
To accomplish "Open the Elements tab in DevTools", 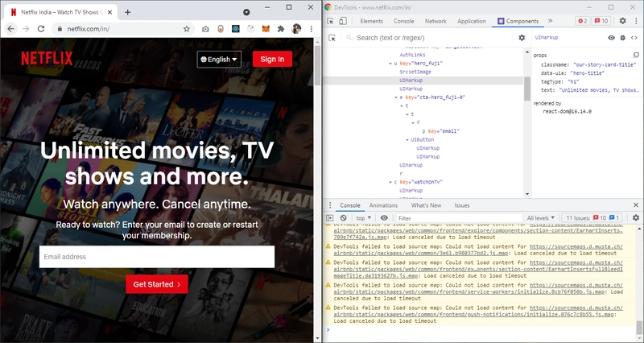I will coord(371,21).
